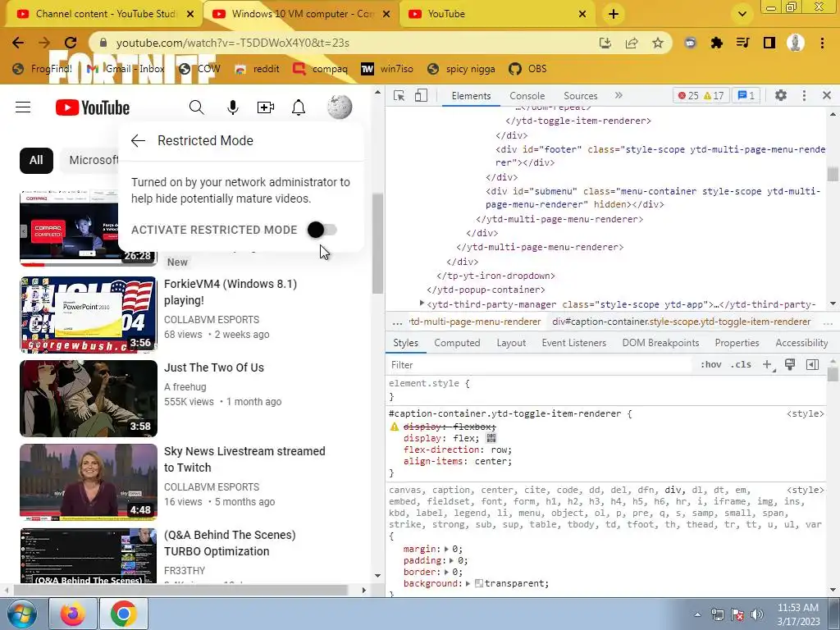Open Just The Two Of Us video title

tap(214, 368)
